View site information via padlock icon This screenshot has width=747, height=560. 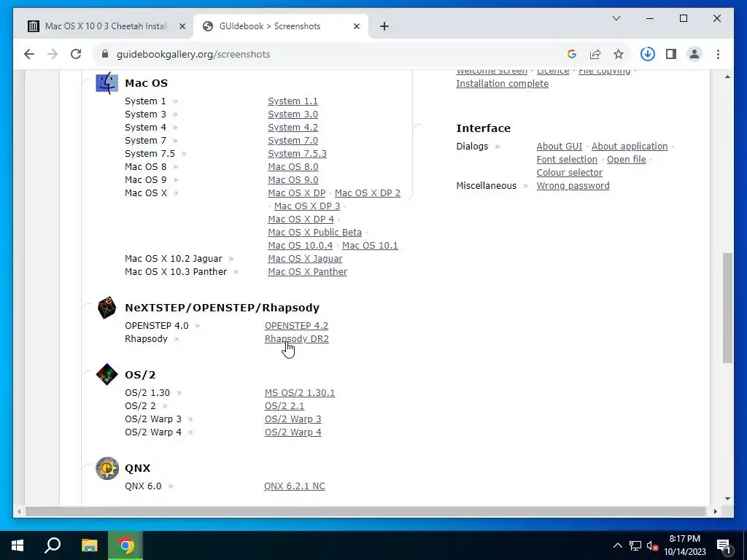click(105, 54)
